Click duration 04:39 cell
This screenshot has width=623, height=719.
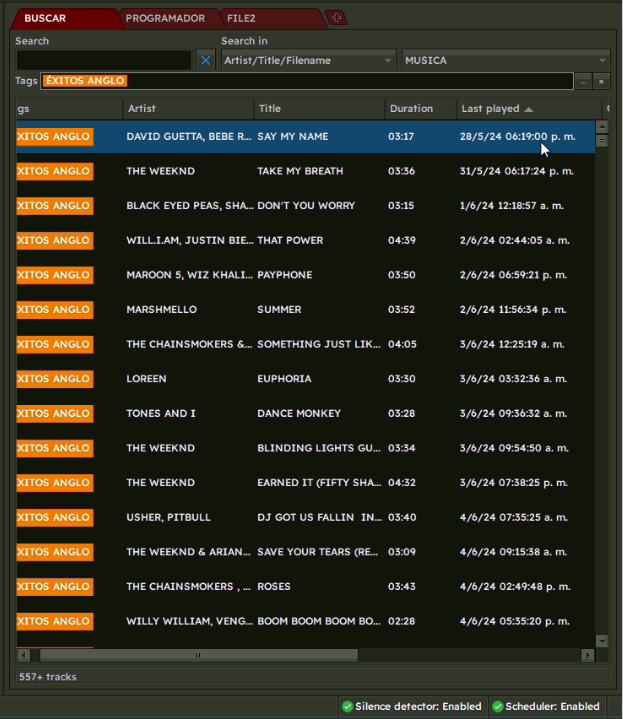pos(402,240)
